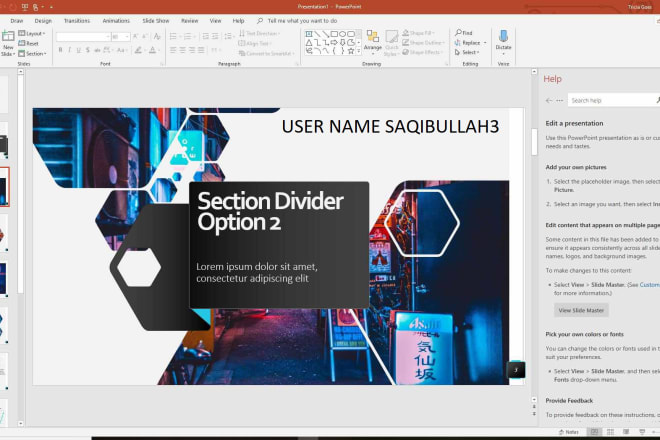The image size is (660, 440).
Task: Switch to Normal view icon
Action: 594,432
